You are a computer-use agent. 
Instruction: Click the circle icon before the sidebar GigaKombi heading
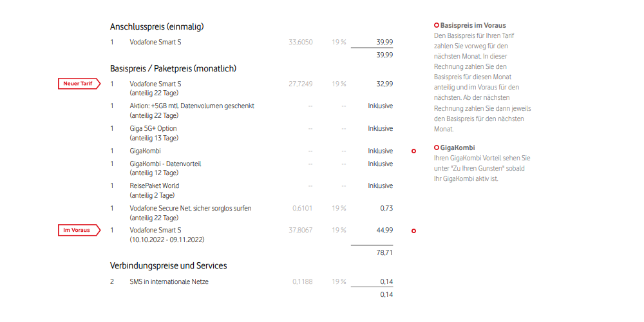coord(437,147)
